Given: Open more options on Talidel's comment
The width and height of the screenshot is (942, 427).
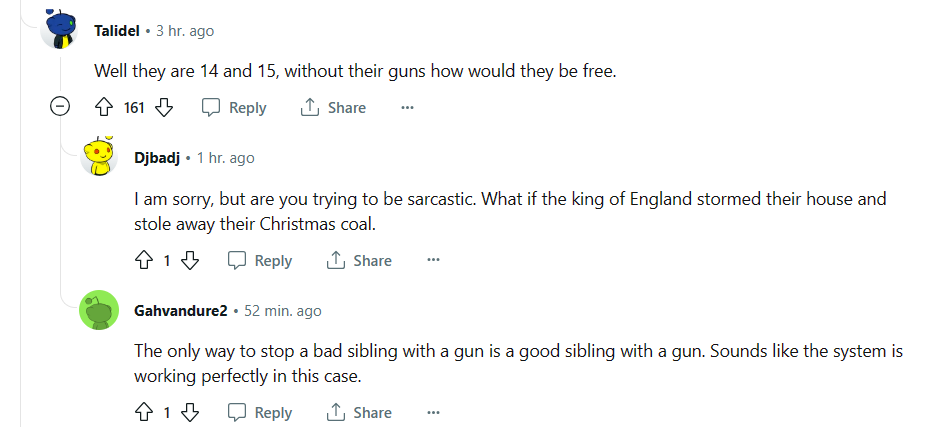Looking at the screenshot, I should tap(407, 108).
